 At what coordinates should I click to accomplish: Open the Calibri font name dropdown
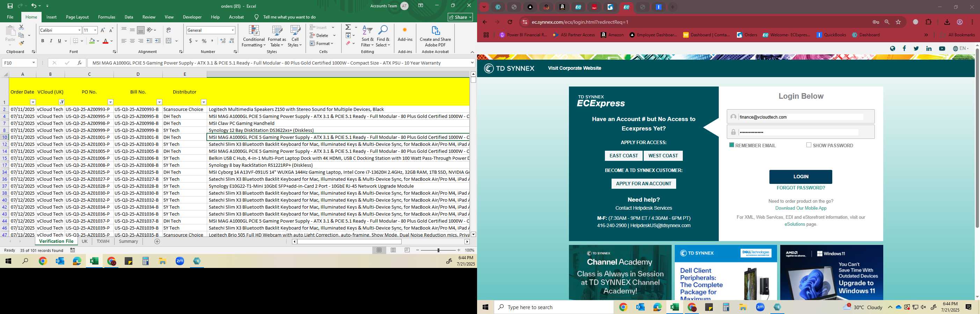click(79, 30)
